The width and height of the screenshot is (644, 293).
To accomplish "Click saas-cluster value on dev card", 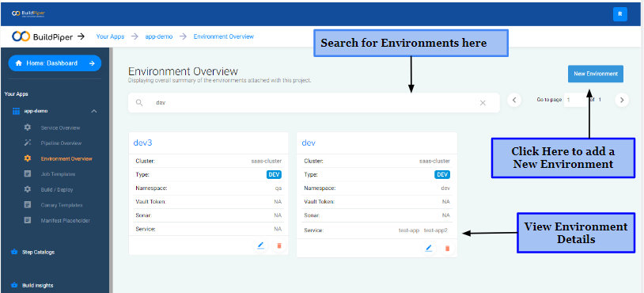I will coord(435,161).
